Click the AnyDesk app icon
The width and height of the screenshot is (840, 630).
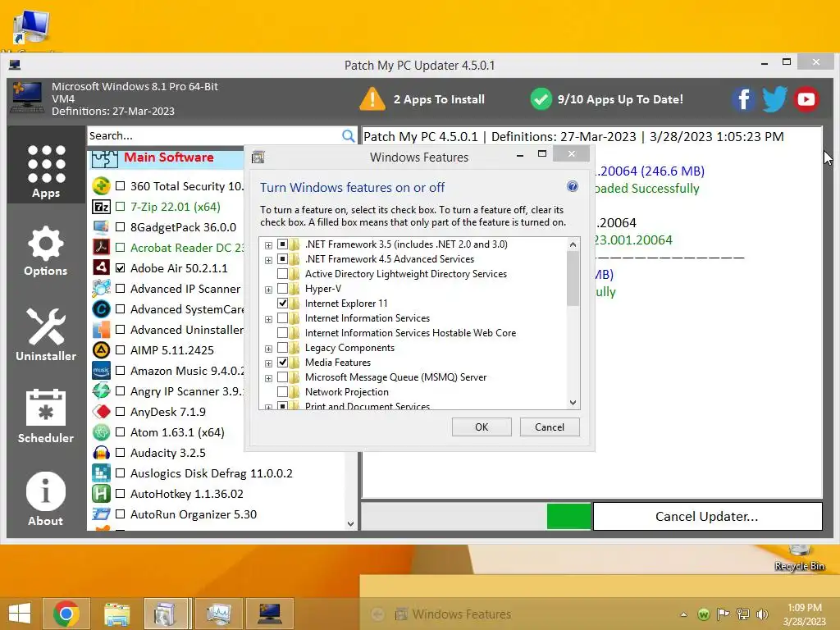(101, 412)
